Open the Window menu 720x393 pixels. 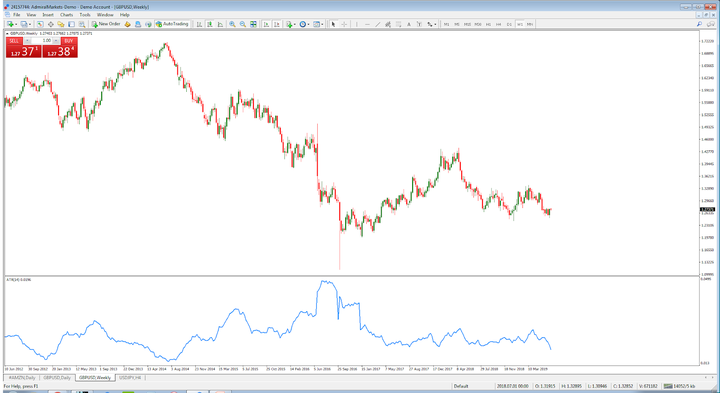coord(105,15)
